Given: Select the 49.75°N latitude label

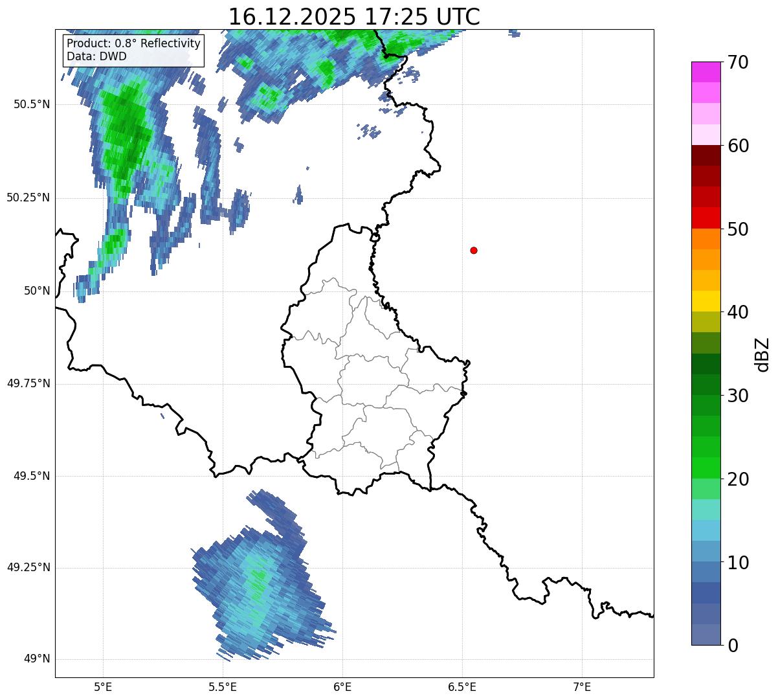Looking at the screenshot, I should point(28,383).
